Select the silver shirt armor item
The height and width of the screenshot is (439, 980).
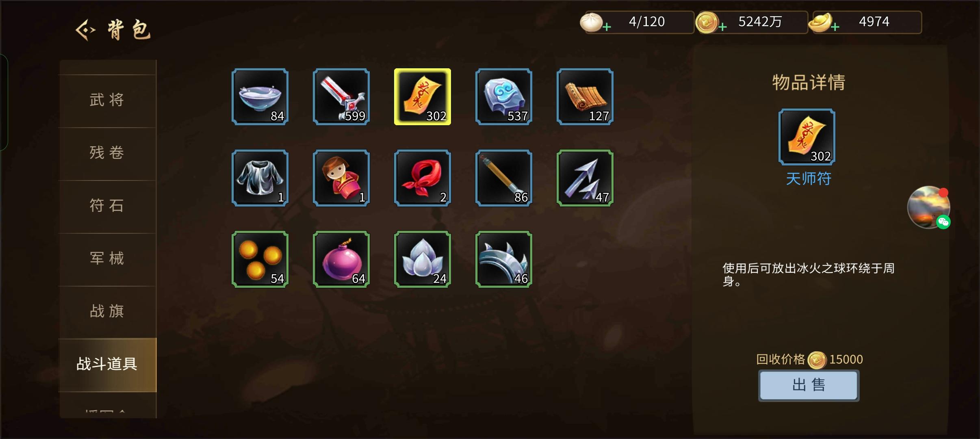click(260, 178)
